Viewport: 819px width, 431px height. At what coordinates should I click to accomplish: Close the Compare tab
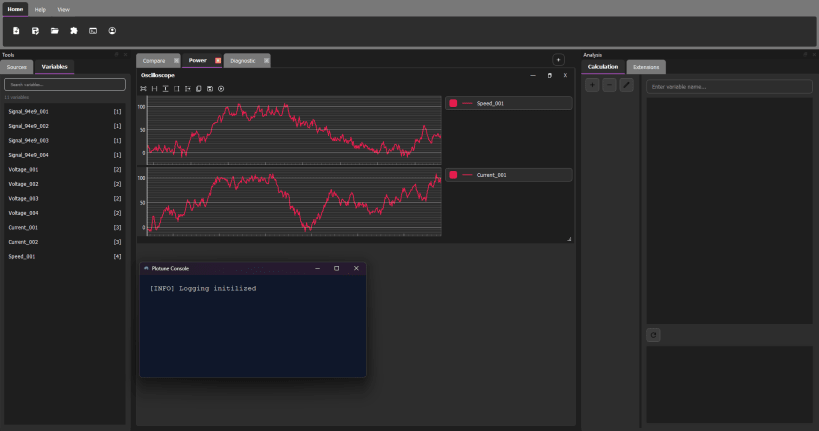pyautogui.click(x=176, y=61)
